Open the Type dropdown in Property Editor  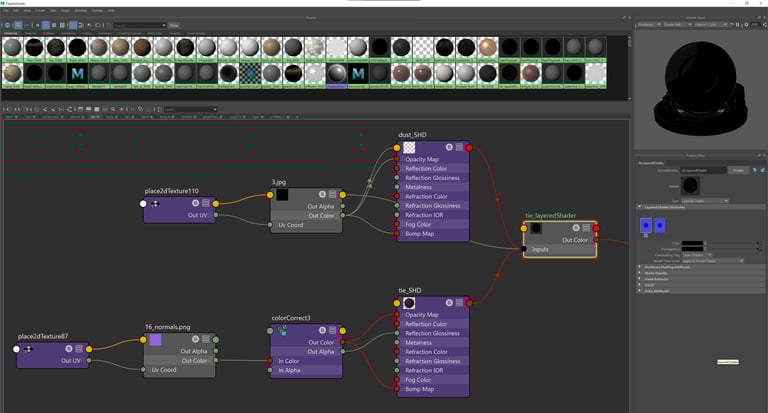(x=704, y=201)
